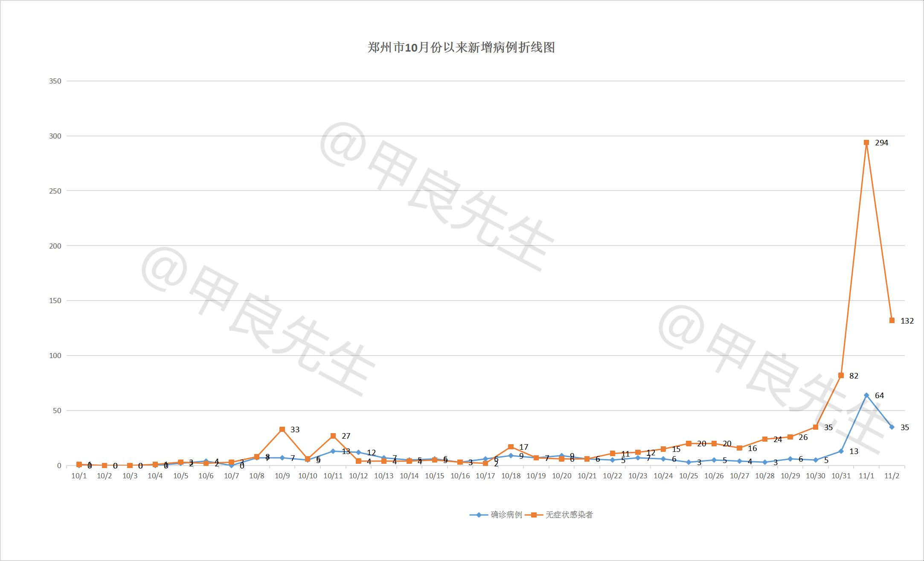Click the x-axis date 11/1
The image size is (924, 561).
tap(866, 476)
